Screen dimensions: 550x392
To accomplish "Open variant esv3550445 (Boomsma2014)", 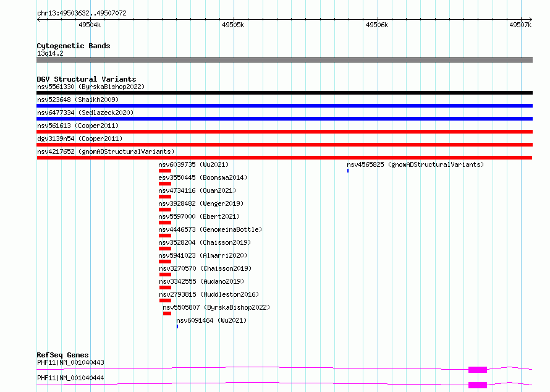I will pos(203,177).
